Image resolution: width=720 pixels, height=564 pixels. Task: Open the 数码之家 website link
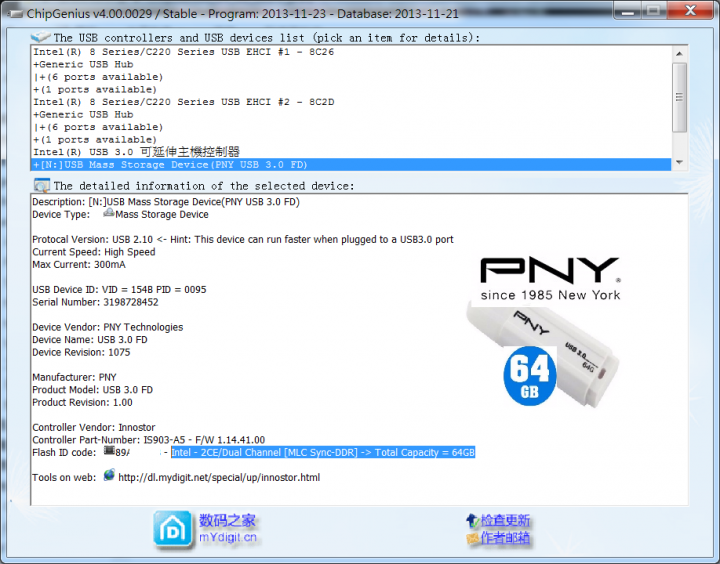tap(227, 520)
